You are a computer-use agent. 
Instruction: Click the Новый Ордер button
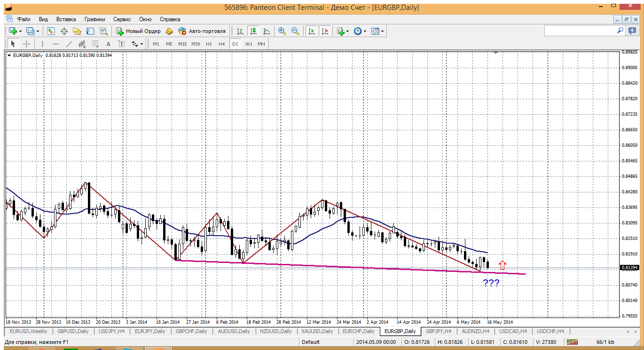(x=139, y=31)
